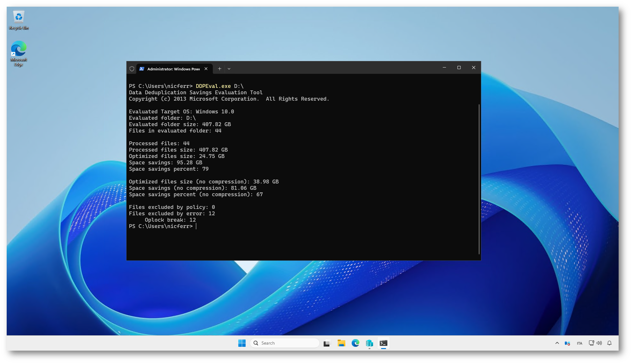Close the Terminal window
The width and height of the screenshot is (632, 364).
point(474,68)
